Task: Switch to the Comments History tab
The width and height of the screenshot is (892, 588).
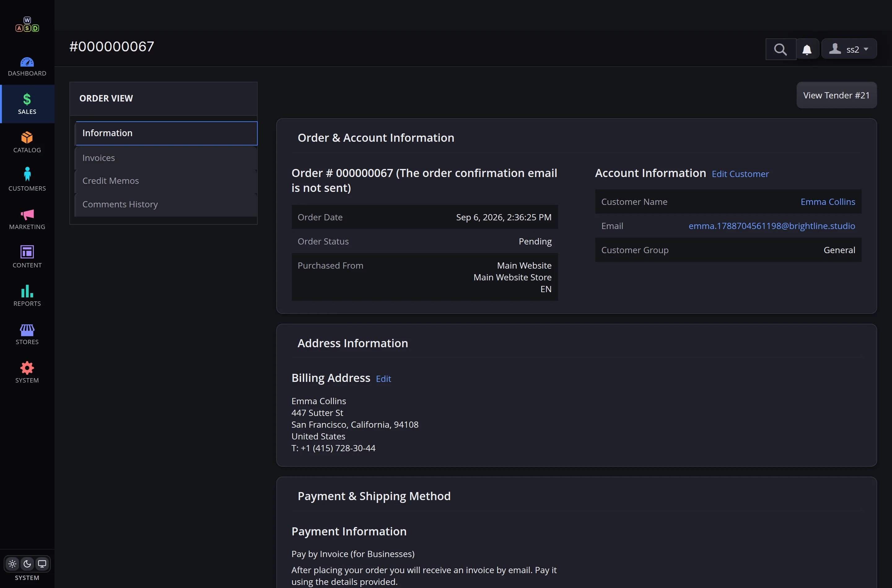Action: [x=166, y=204]
